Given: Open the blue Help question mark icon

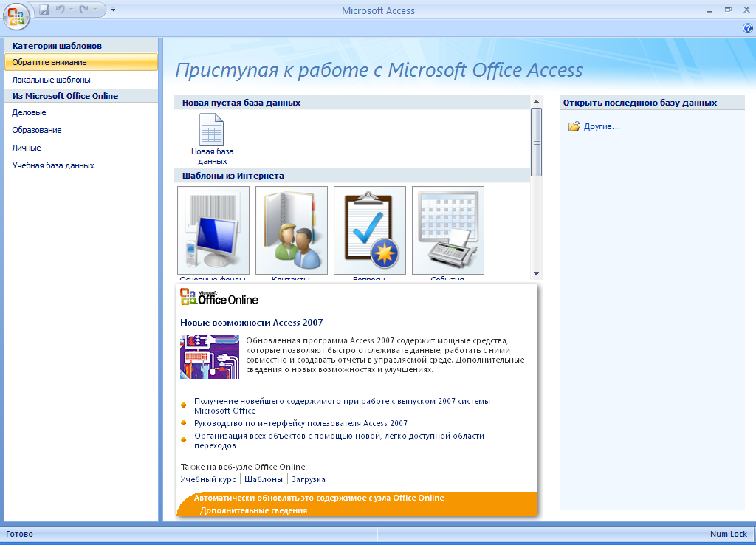Looking at the screenshot, I should (x=747, y=29).
